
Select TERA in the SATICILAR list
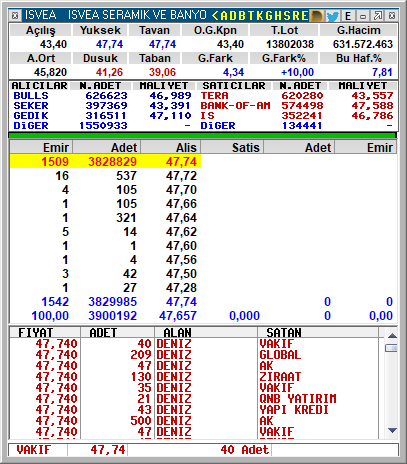click(214, 96)
